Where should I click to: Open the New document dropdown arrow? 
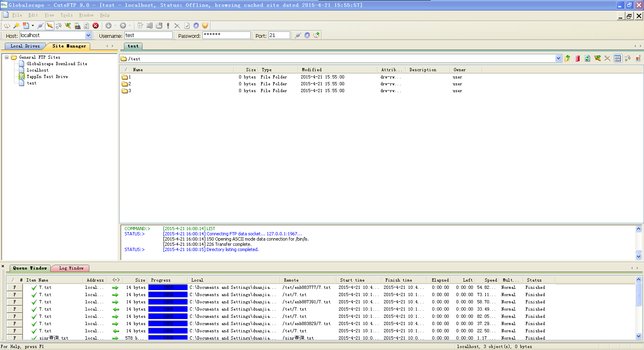(33, 25)
